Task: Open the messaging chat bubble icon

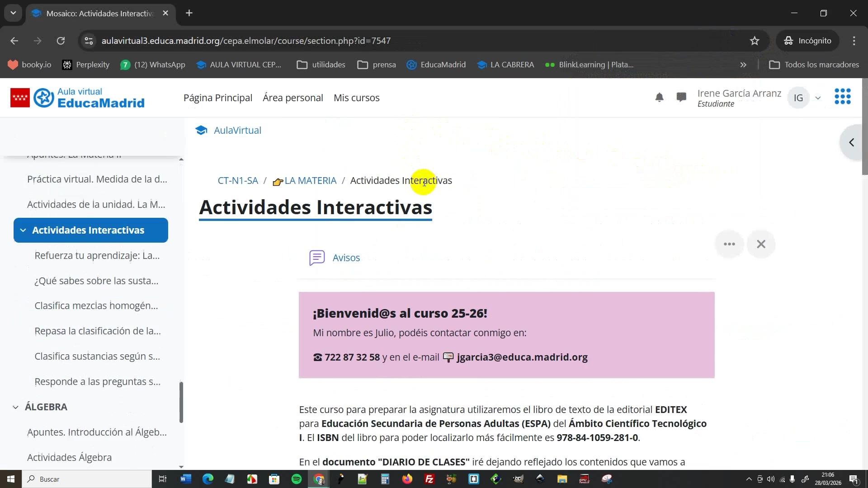Action: tap(681, 98)
